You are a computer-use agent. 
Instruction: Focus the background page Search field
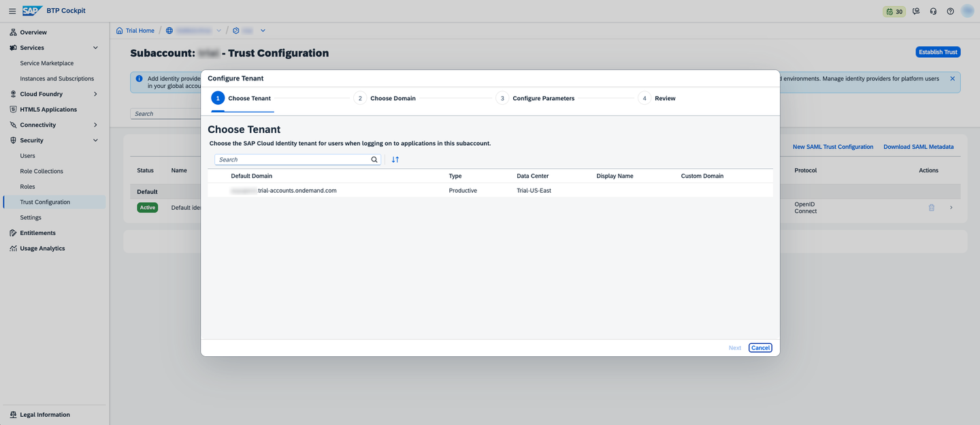tap(165, 114)
